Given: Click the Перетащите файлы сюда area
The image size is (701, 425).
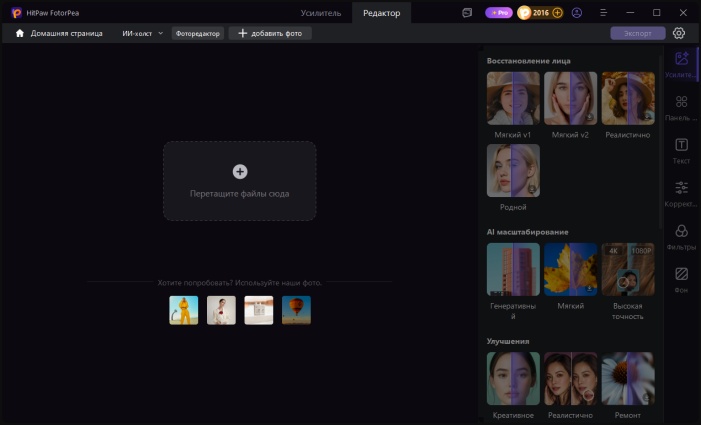Looking at the screenshot, I should 240,181.
